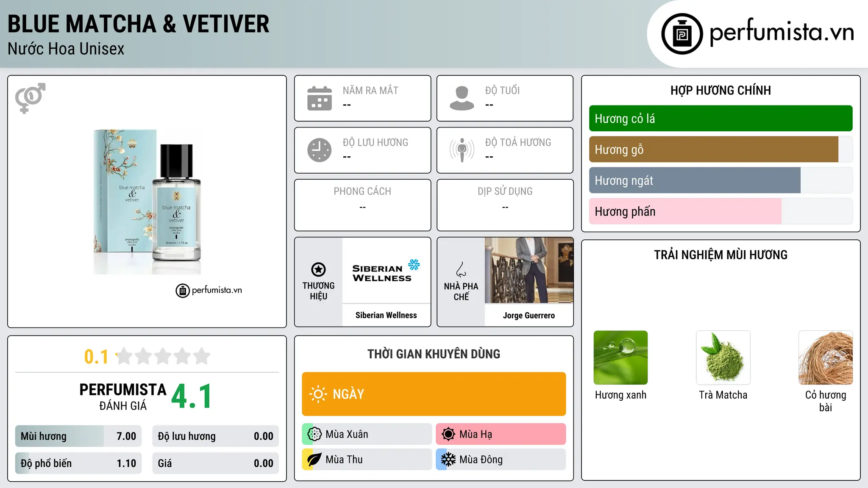Click the sun icon for Mùa Hạ
This screenshot has width=868, height=488.
tap(448, 434)
